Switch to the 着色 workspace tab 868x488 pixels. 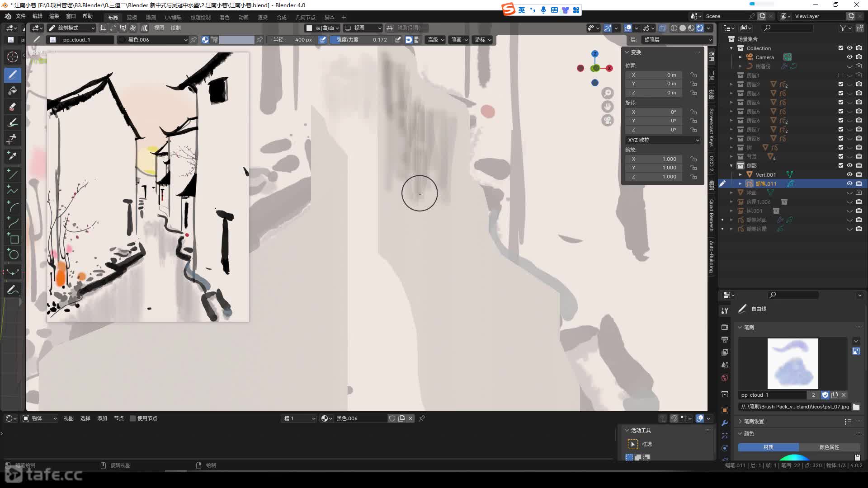coord(225,17)
